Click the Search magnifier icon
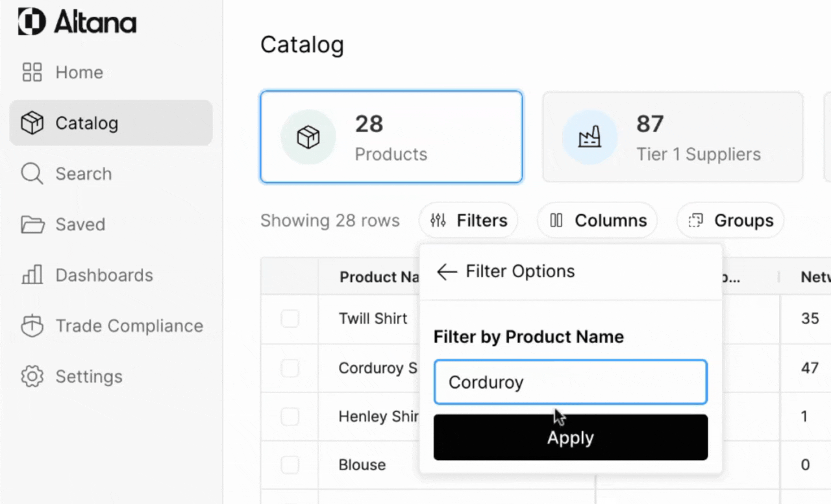This screenshot has width=831, height=504. click(32, 174)
